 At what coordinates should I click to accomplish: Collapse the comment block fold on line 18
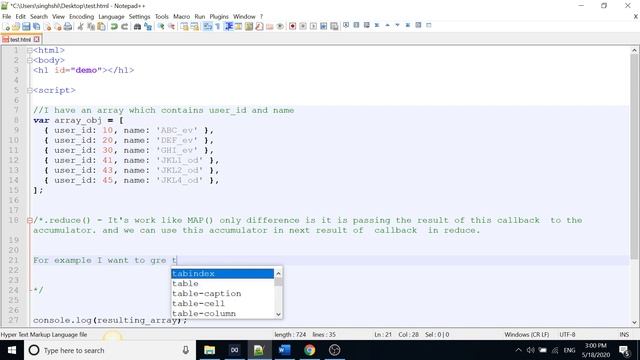29,220
